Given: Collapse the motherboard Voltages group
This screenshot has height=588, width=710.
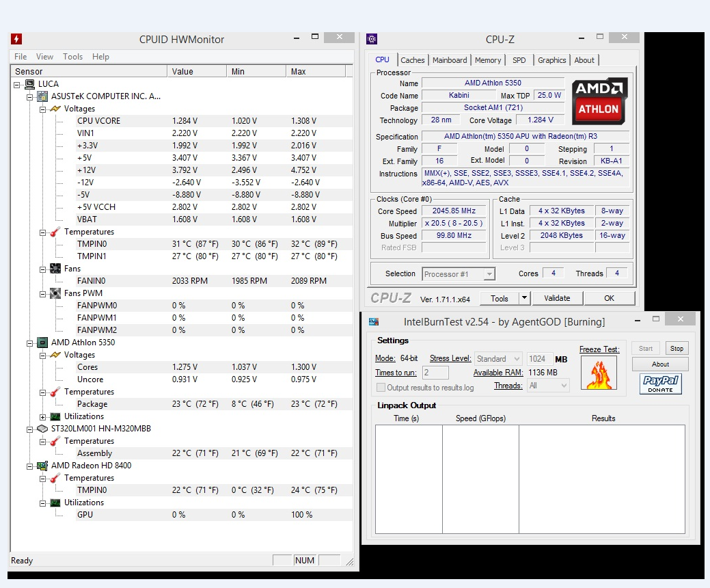Looking at the screenshot, I should point(42,109).
